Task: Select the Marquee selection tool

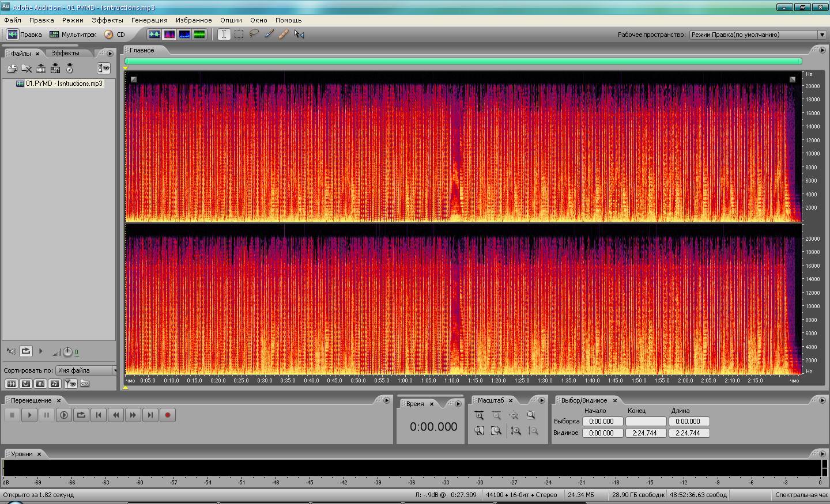Action: click(x=239, y=34)
